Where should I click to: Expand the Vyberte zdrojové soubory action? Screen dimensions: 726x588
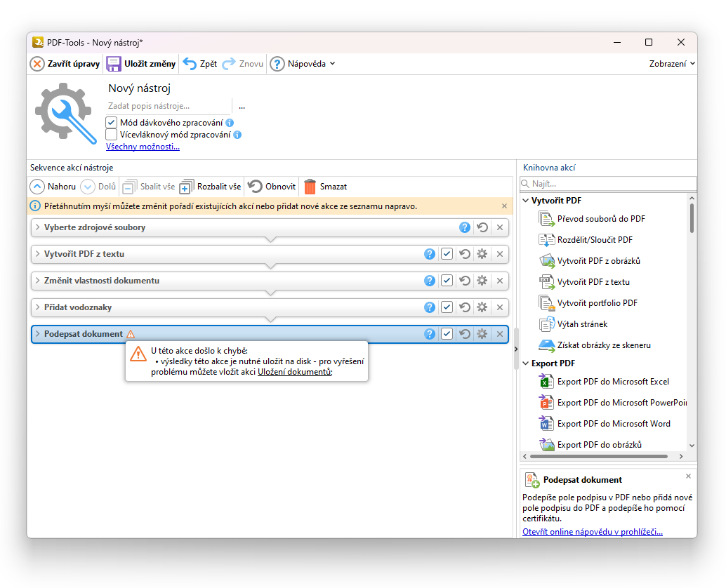tap(38, 227)
